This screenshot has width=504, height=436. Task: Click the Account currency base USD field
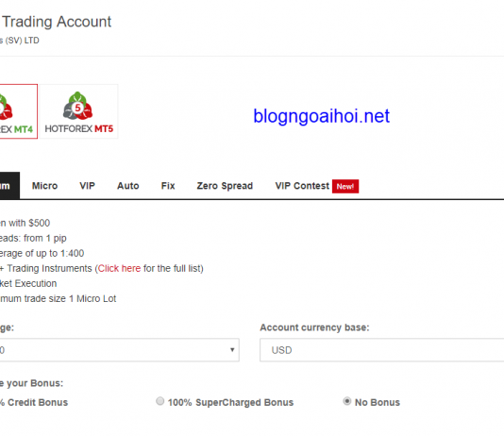point(382,350)
